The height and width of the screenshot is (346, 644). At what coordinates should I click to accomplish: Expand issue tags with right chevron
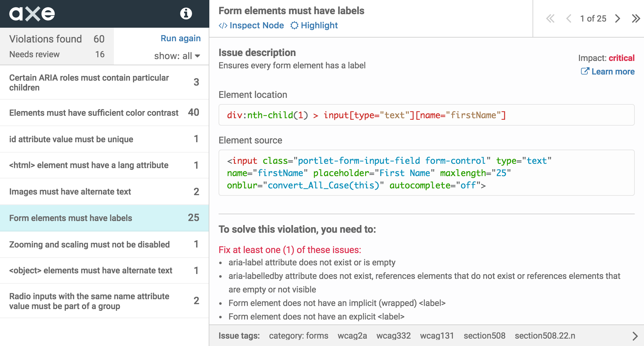(635, 336)
